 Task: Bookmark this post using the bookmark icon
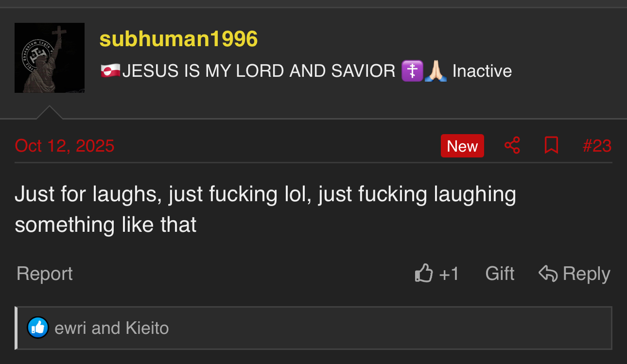coord(551,145)
